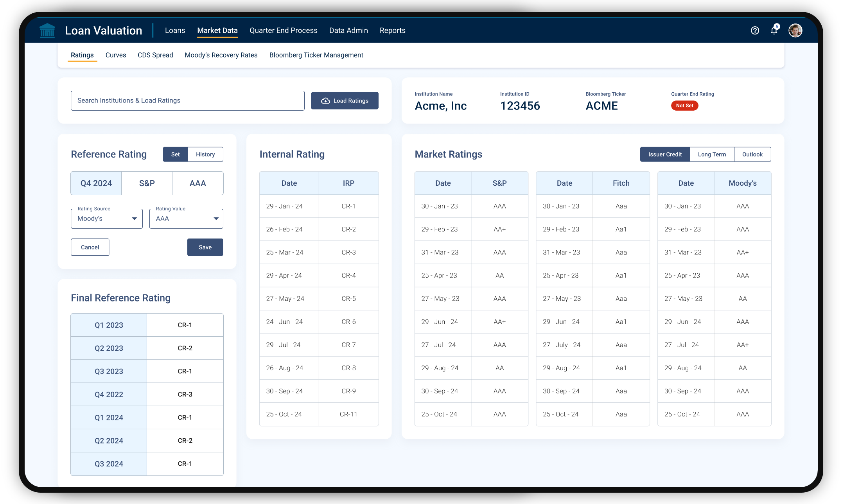The image size is (842, 504).
Task: Switch Reference Rating to Set mode
Action: [176, 154]
